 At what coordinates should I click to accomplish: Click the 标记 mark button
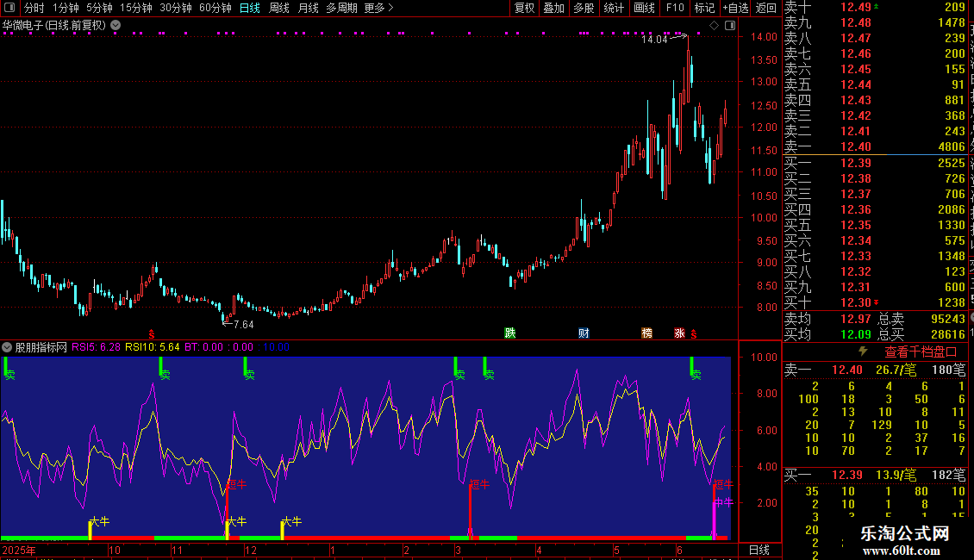(704, 8)
